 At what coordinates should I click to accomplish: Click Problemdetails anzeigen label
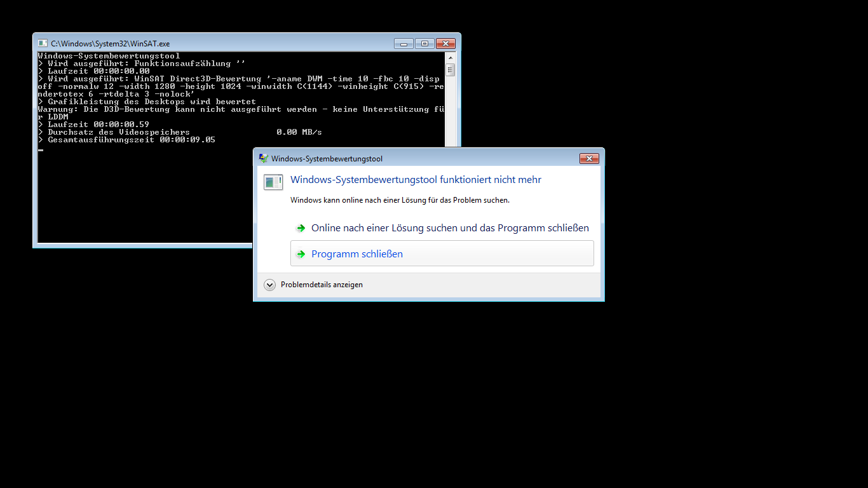coord(322,285)
